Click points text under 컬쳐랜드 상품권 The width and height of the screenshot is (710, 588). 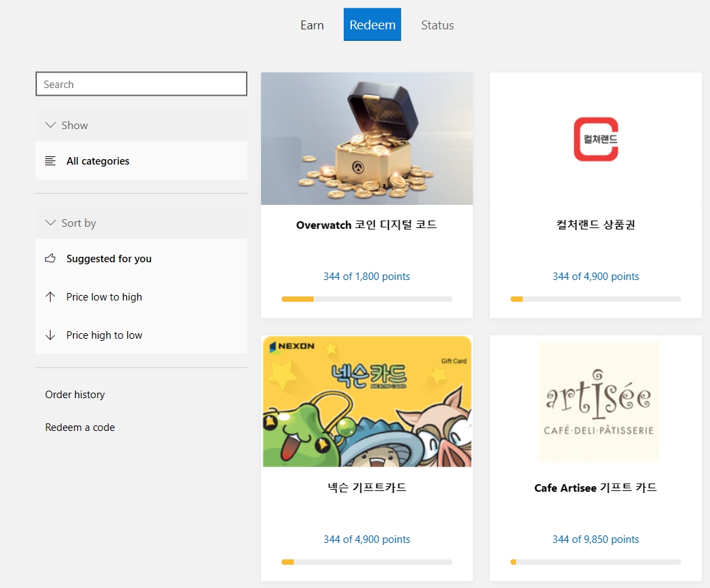(x=596, y=277)
